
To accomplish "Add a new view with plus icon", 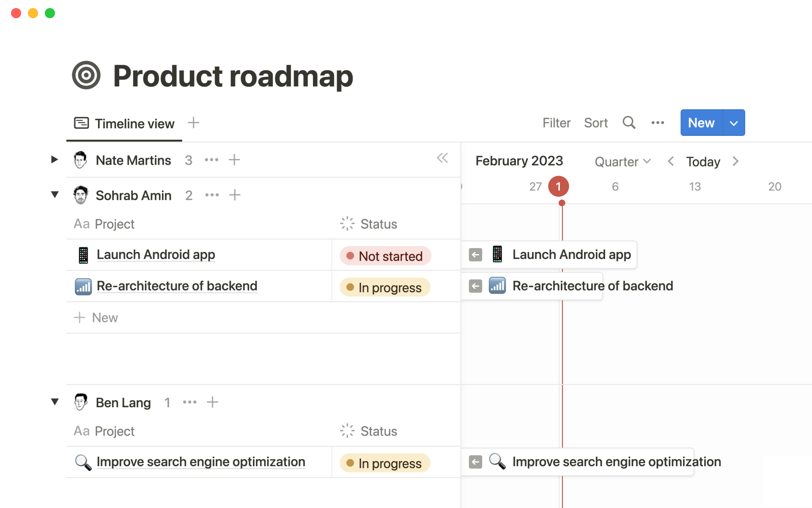I will coord(193,123).
